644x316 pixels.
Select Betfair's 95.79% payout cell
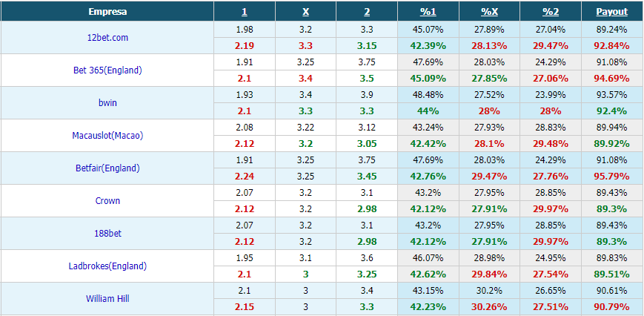(x=612, y=177)
